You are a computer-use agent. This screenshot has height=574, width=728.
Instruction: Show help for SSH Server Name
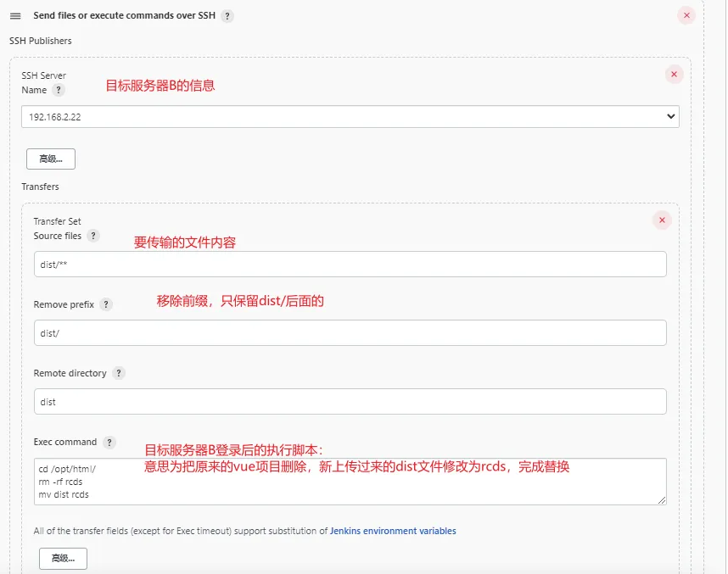(59, 90)
